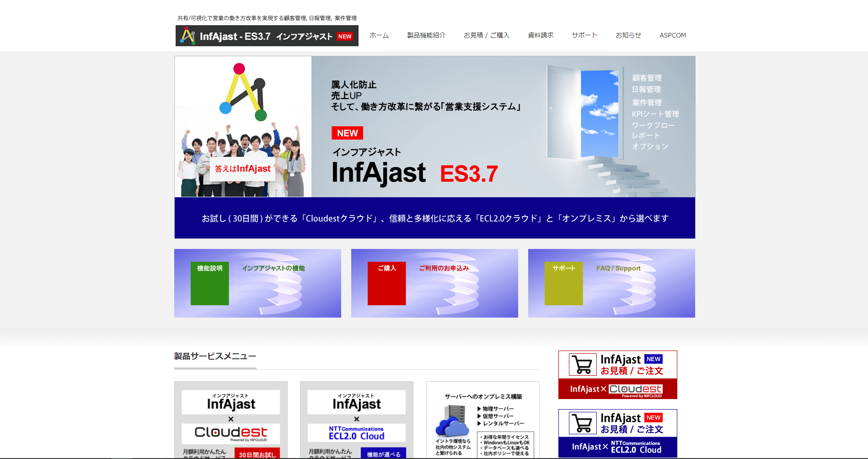Image resolution: width=868 pixels, height=459 pixels.
Task: Click 顧客管理 in the hero feature list
Action: coord(647,78)
